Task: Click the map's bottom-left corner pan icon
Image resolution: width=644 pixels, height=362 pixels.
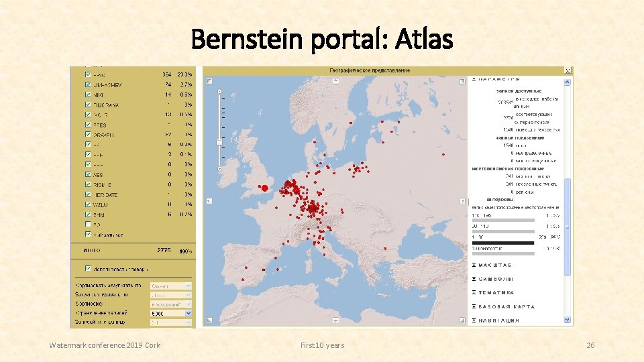Action: point(209,320)
